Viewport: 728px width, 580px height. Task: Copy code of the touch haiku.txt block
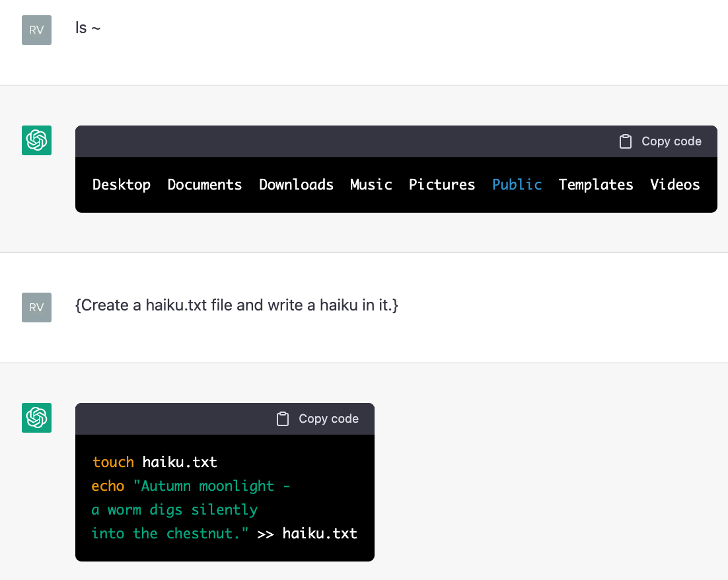pos(318,419)
